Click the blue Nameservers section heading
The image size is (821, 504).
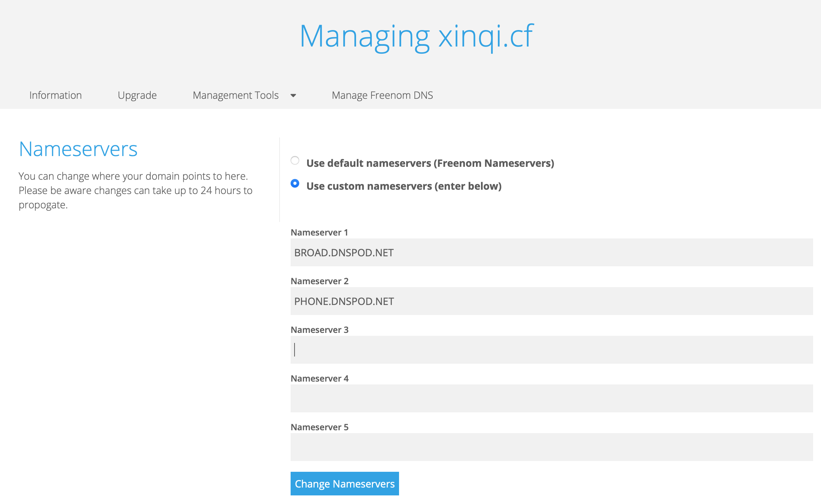pos(78,149)
